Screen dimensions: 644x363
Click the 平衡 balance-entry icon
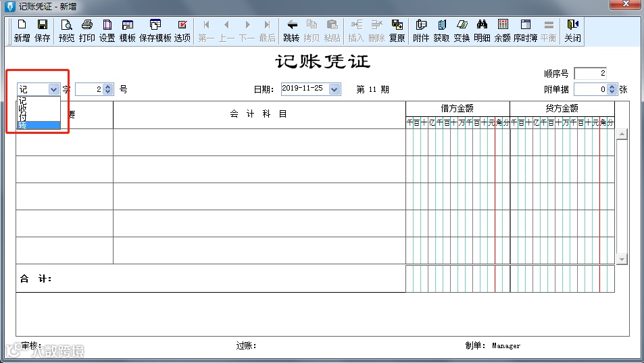(x=548, y=31)
